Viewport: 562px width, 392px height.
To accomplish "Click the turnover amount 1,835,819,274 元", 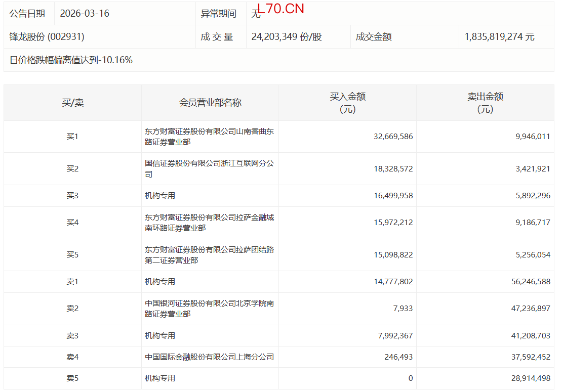I will point(499,37).
